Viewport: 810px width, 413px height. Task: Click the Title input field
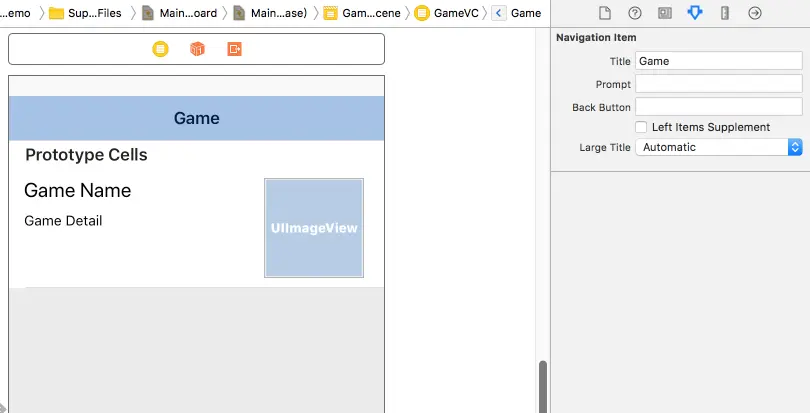[719, 61]
